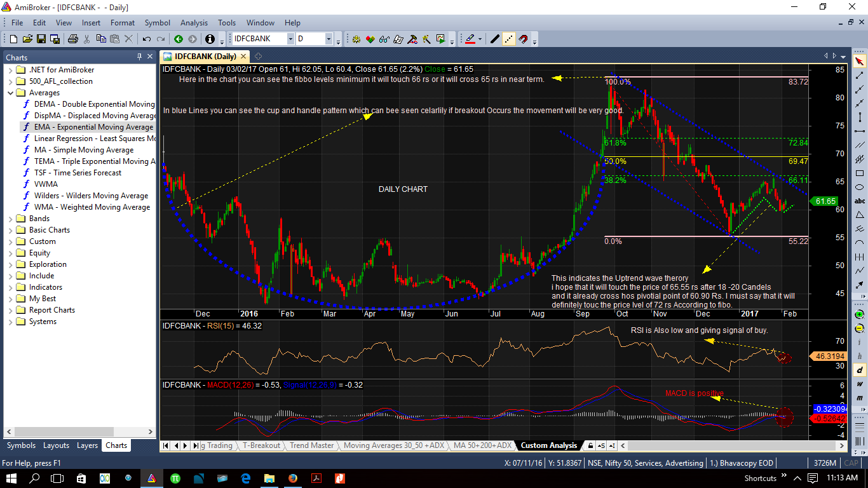Viewport: 868px width, 488px height.
Task: Copy using the toolbar copy icon
Action: click(x=101, y=39)
